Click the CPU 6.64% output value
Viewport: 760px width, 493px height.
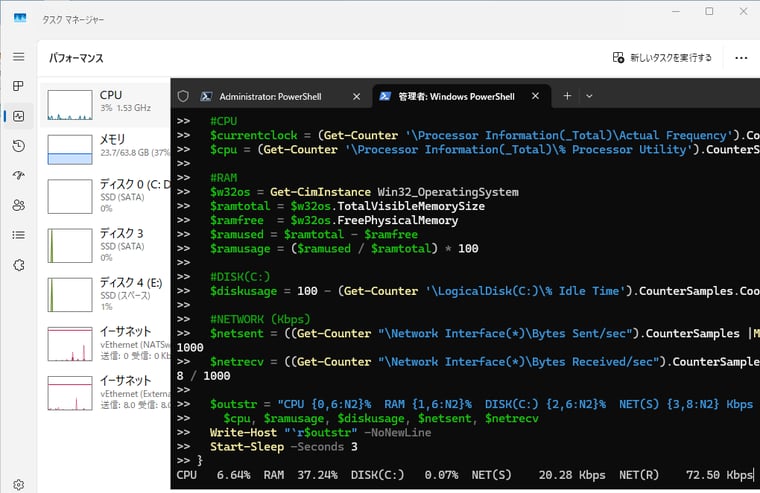point(213,475)
